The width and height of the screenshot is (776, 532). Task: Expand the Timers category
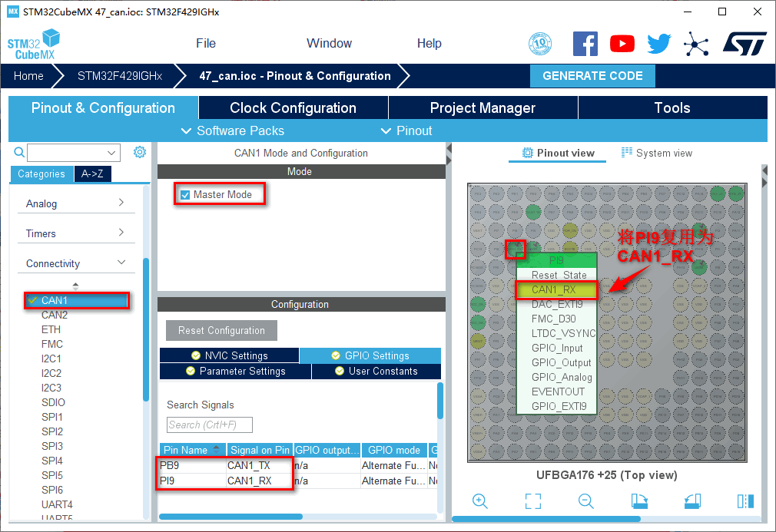tap(75, 233)
